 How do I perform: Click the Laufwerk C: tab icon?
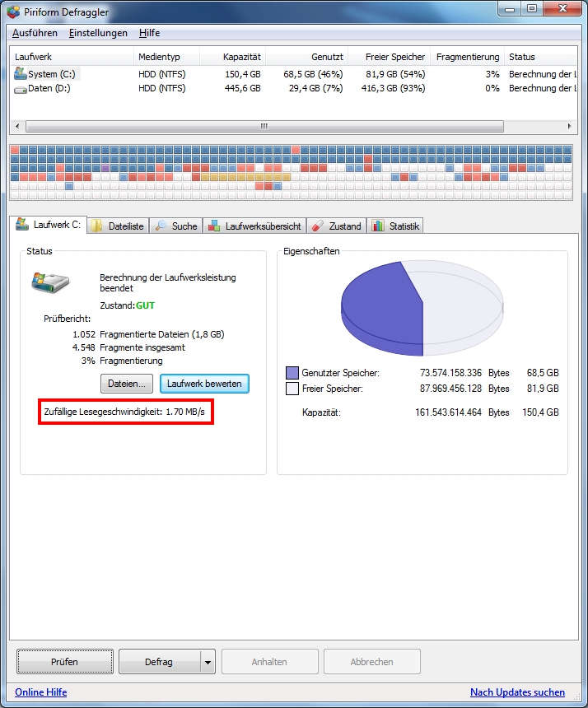(22, 224)
